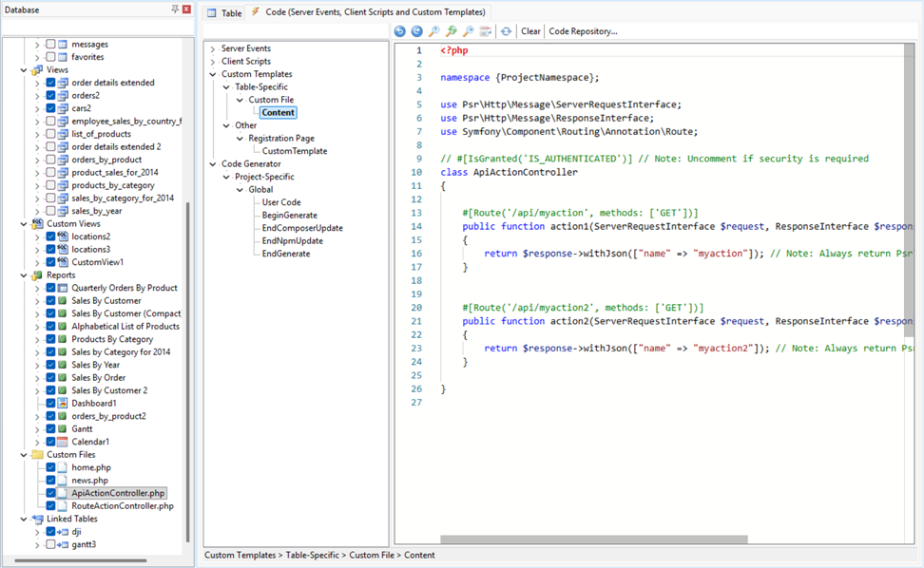This screenshot has width=924, height=568.
Task: Collapse the Custom Templates tree node
Action: (x=214, y=73)
